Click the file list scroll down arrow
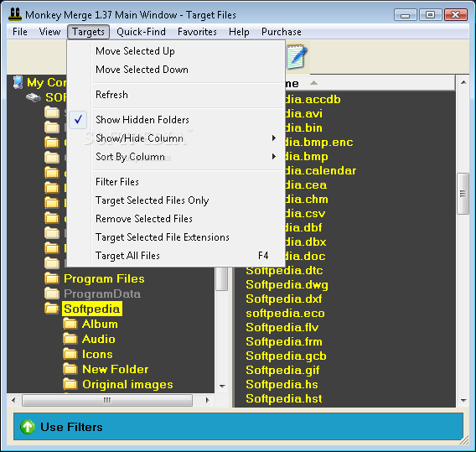Screen dimensions: 476x452 pos(463,401)
